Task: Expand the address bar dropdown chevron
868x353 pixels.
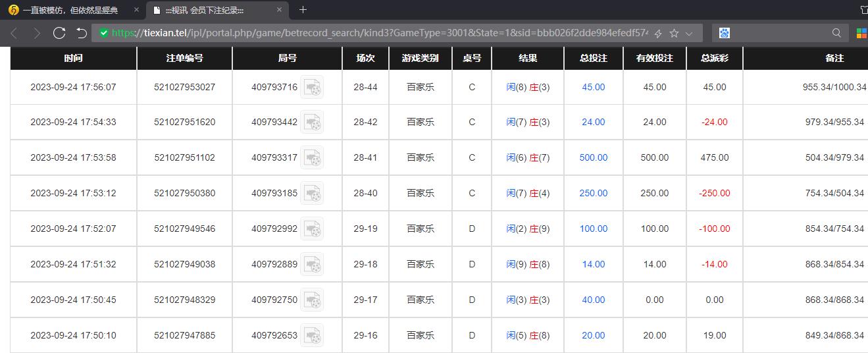Action: (689, 33)
